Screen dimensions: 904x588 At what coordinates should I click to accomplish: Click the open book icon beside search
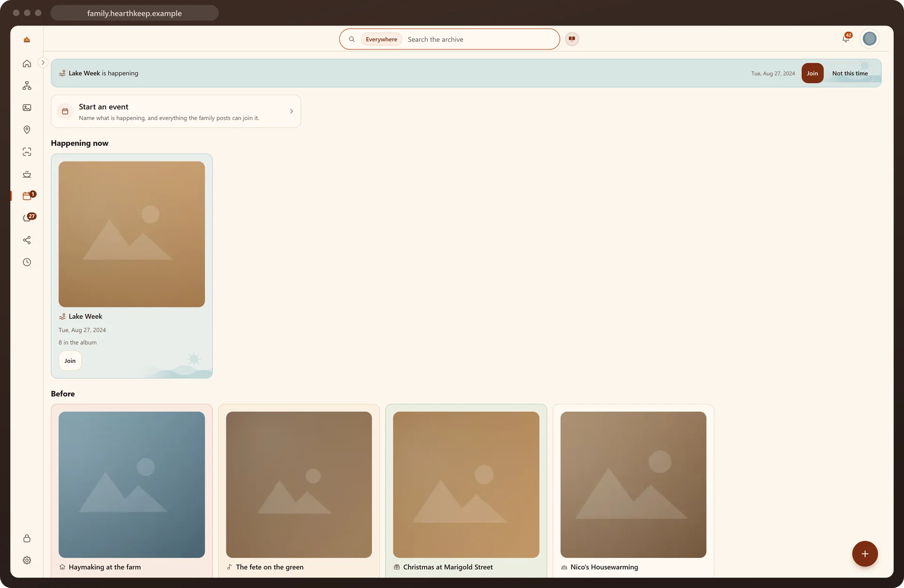pyautogui.click(x=572, y=39)
